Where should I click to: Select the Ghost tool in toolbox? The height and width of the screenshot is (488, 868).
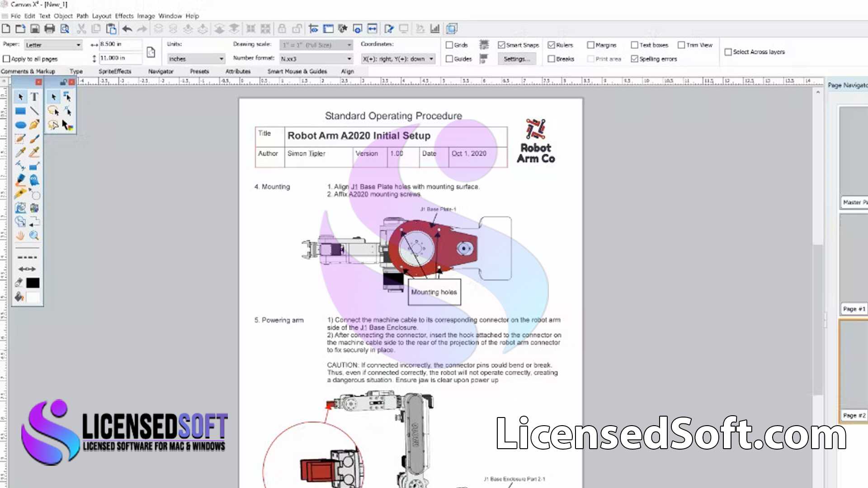click(34, 180)
